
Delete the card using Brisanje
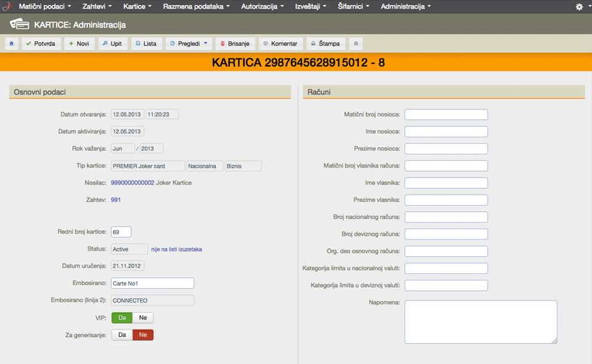coord(235,44)
